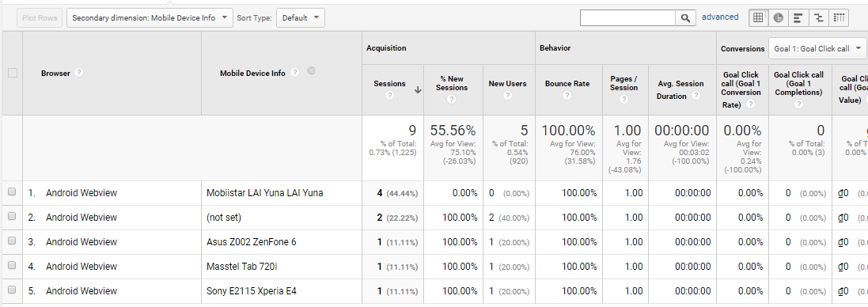This screenshot has width=868, height=307.
Task: Check row 1 Mobiistar LAI Yuna checkbox
Action: (12, 192)
